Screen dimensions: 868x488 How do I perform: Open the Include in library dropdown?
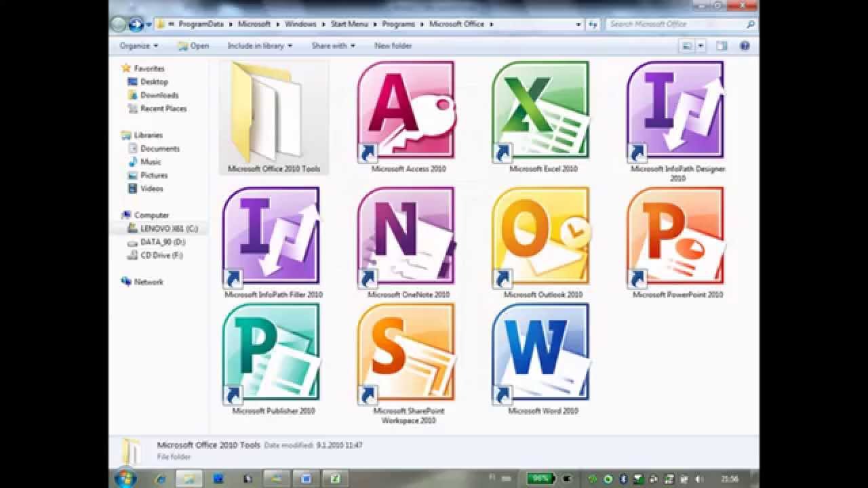(260, 46)
